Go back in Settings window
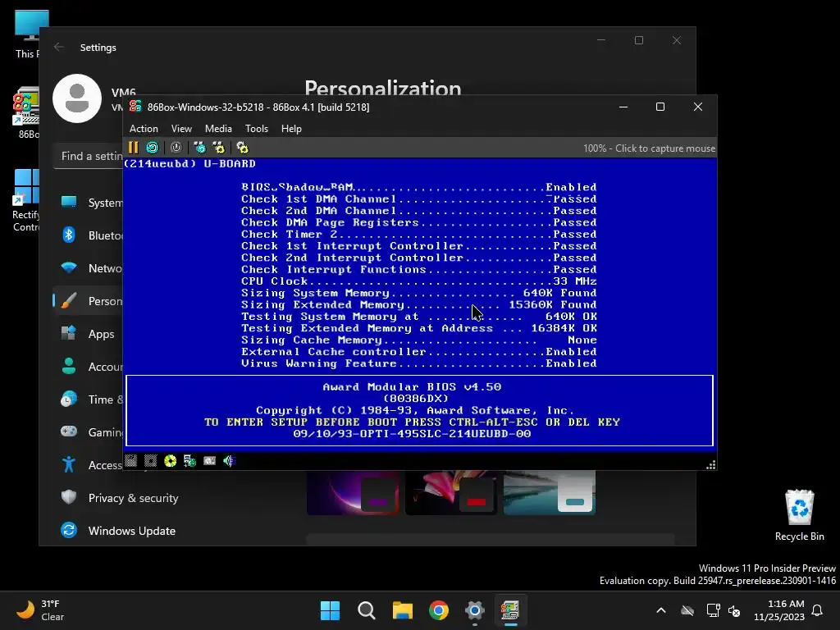This screenshot has height=630, width=840. 59,47
